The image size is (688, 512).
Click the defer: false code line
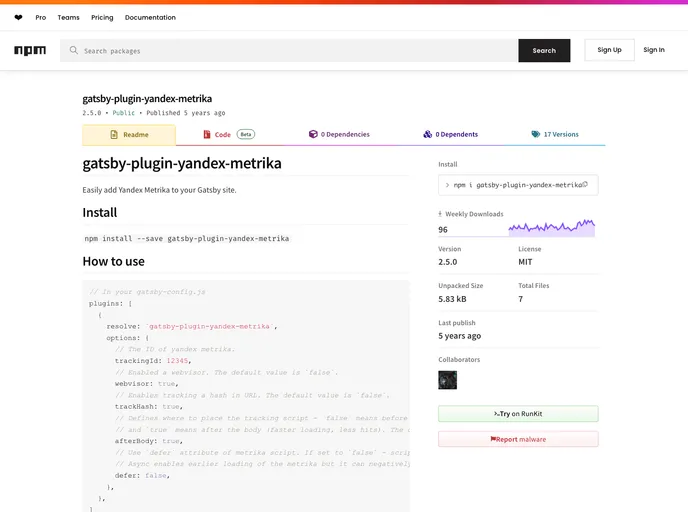142,476
